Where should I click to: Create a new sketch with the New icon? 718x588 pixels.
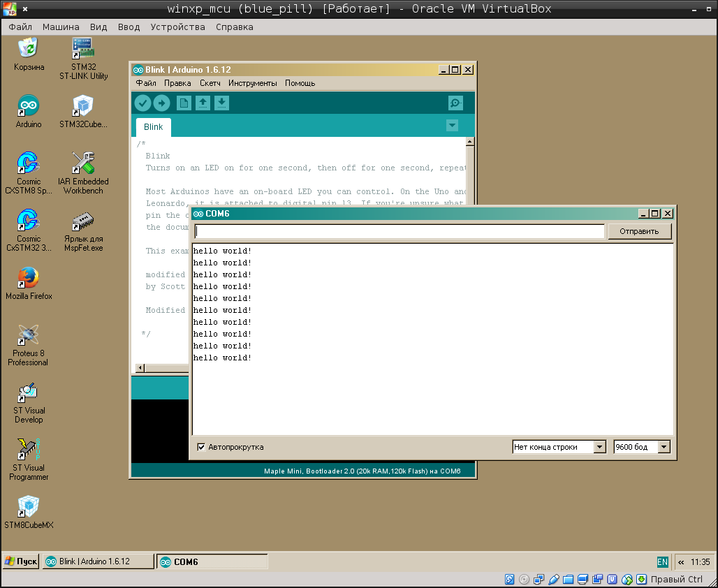click(184, 103)
